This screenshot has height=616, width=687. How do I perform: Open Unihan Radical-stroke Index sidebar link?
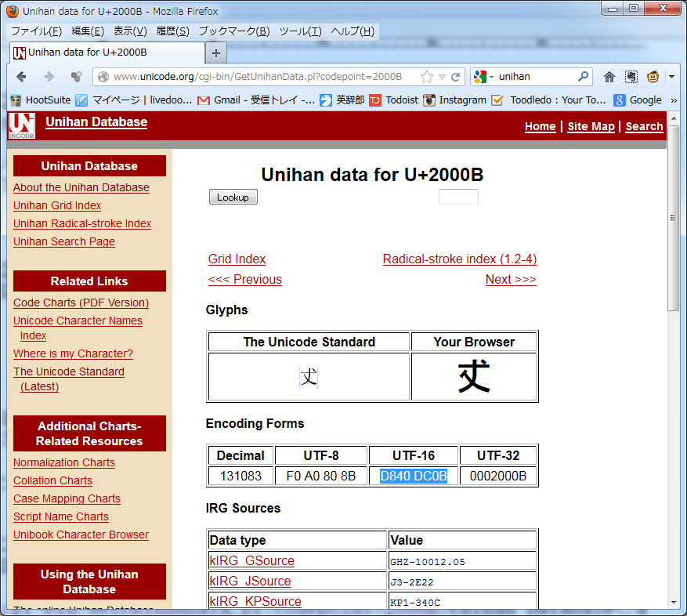[x=82, y=223]
